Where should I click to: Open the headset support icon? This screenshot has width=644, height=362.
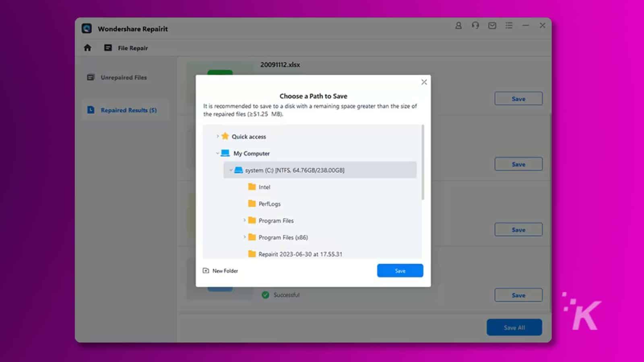(x=475, y=25)
